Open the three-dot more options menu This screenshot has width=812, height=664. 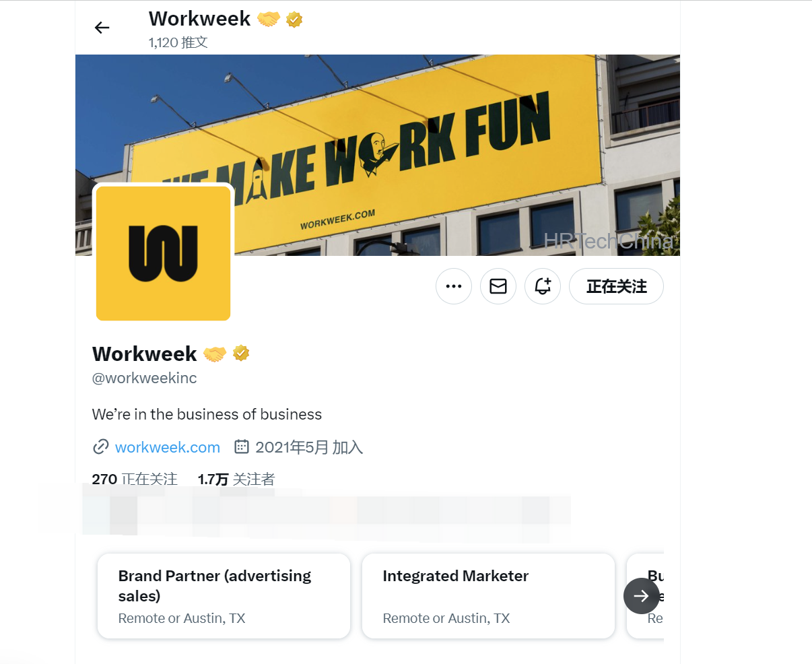coord(454,286)
